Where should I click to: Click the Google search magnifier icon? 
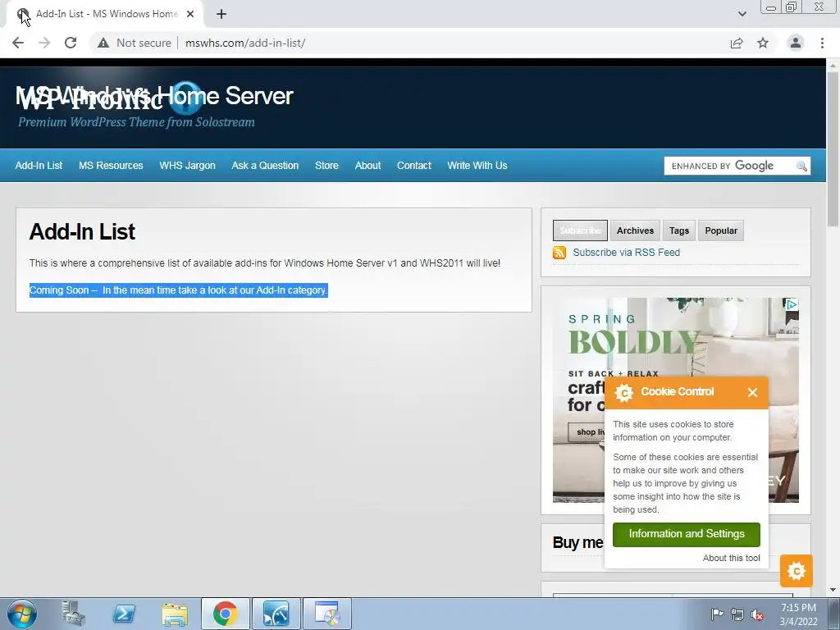(801, 166)
